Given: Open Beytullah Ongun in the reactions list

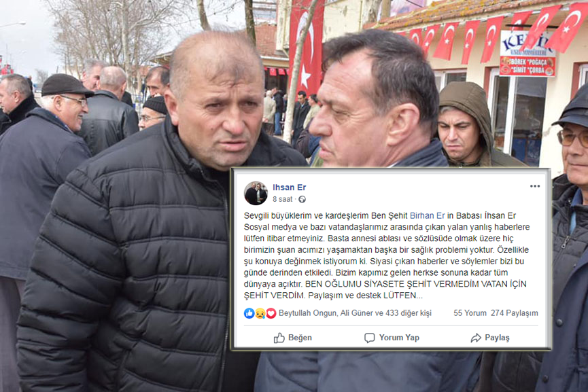Looking at the screenshot, I should [x=307, y=313].
